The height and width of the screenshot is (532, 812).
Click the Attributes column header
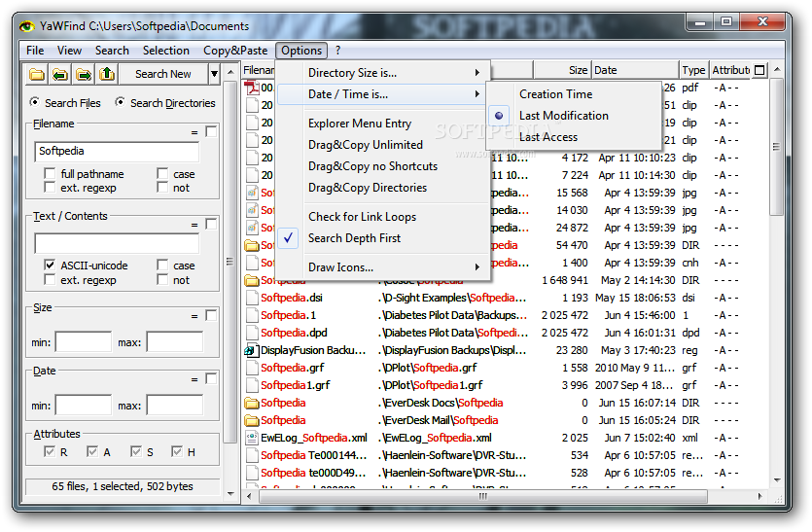730,70
